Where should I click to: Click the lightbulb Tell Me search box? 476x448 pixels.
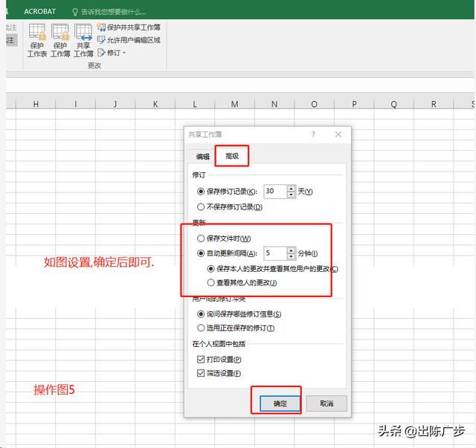coord(109,12)
